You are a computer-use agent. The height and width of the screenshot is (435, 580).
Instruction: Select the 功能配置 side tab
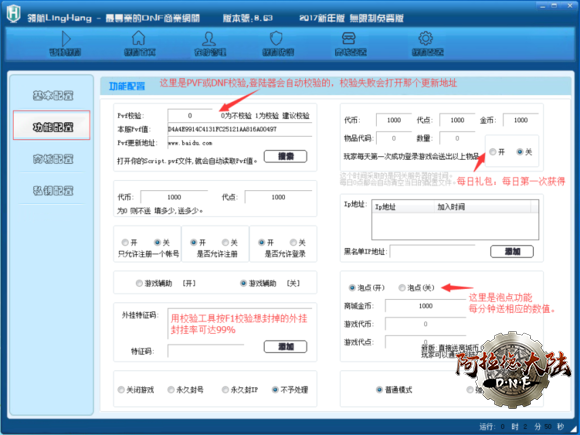(52, 125)
